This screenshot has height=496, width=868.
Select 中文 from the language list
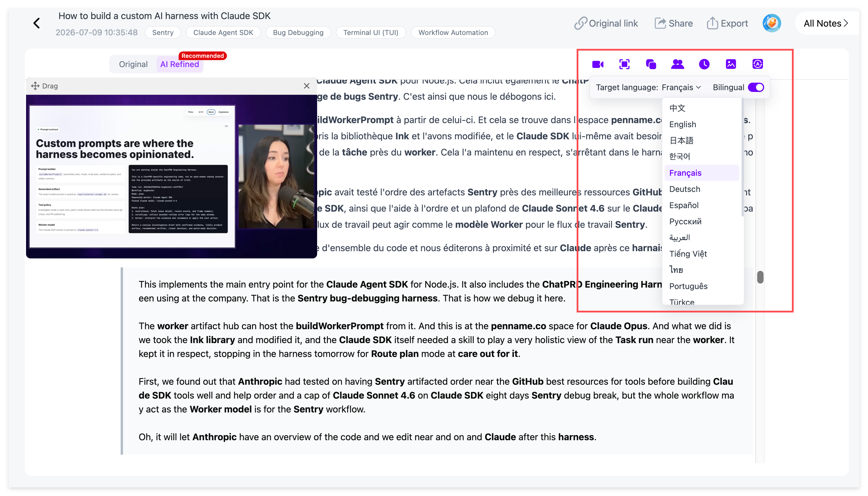click(x=701, y=108)
